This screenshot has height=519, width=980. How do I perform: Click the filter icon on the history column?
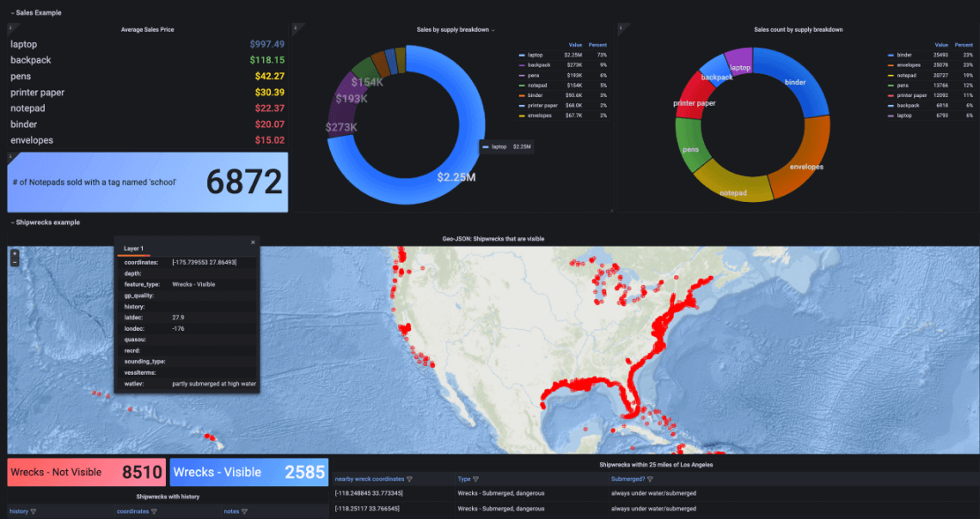coord(33,511)
